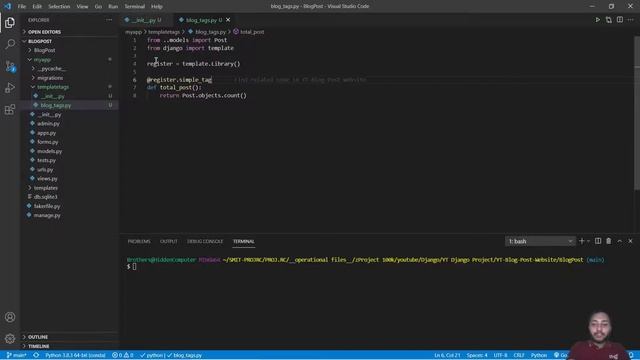The height and width of the screenshot is (360, 640).
Task: Expand the Open Editors section
Action: (69, 32)
